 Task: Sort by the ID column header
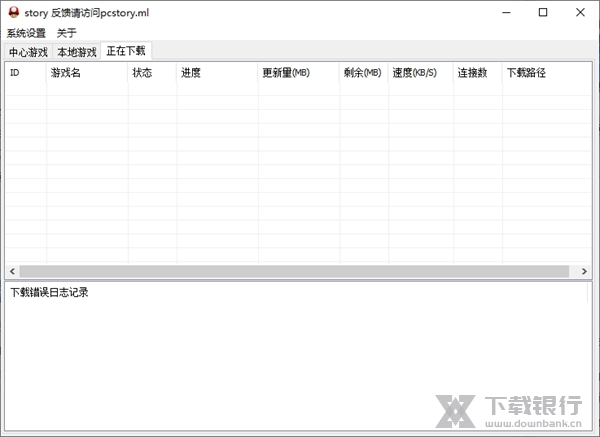coord(26,73)
